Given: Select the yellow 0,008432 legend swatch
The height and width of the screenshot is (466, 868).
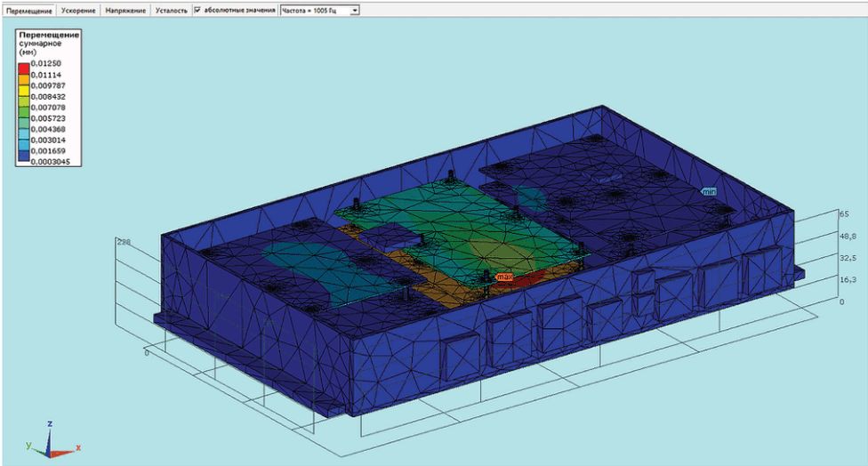Looking at the screenshot, I should click(24, 92).
